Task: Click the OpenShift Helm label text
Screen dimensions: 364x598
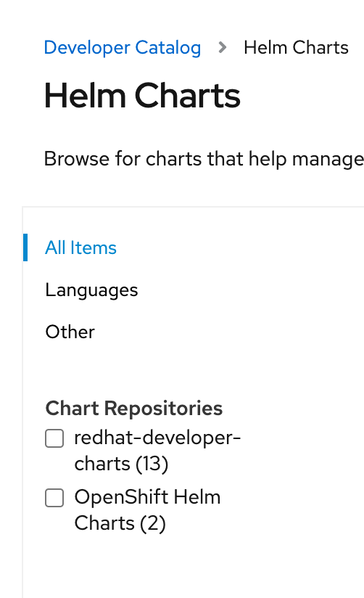Action: 147,497
